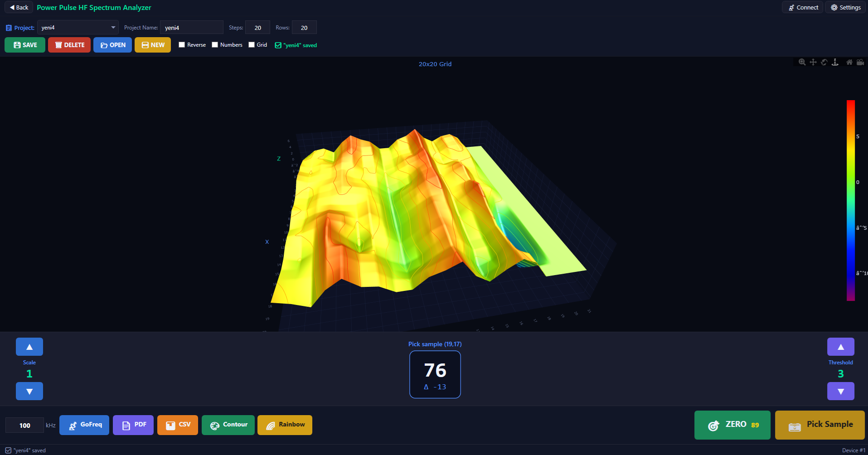Download a plot snapshot via the camera icon
Screen dimensions: 868x455
click(860, 62)
